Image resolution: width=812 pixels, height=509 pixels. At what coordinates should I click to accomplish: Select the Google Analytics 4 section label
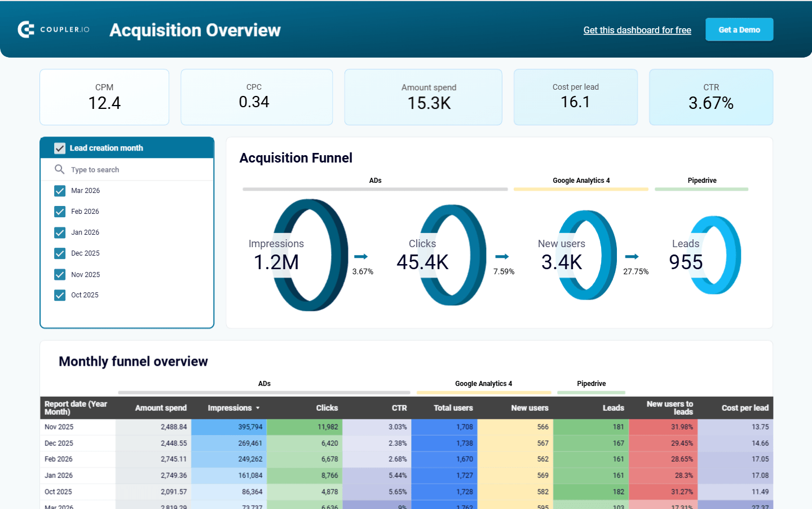(x=581, y=181)
